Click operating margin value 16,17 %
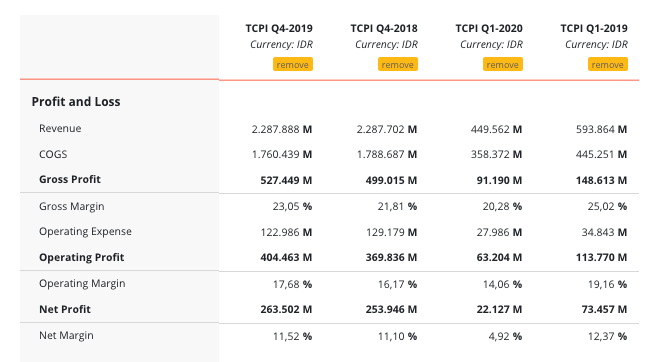The height and width of the screenshot is (362, 672). coord(397,284)
